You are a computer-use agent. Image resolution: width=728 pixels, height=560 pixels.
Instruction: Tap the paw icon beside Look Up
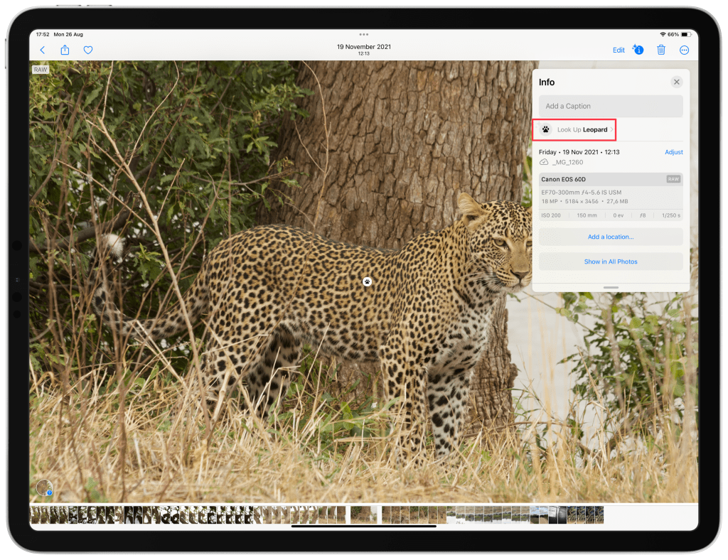point(545,130)
